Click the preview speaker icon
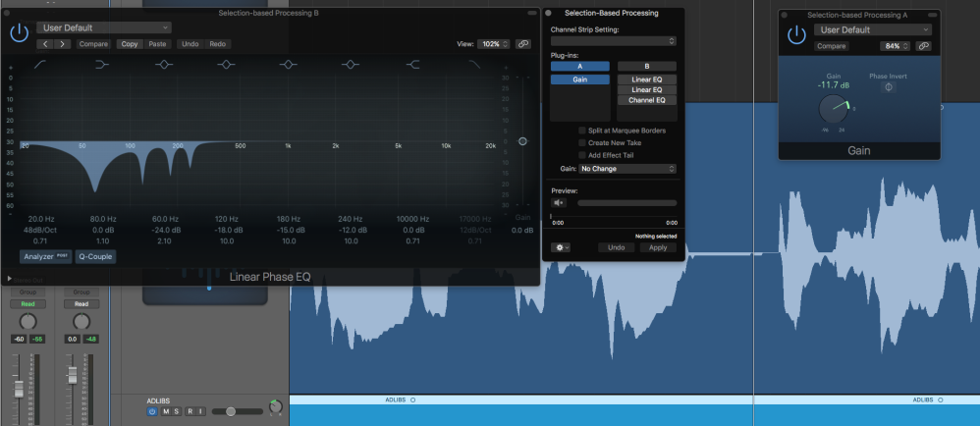This screenshot has width=980, height=426. [559, 203]
